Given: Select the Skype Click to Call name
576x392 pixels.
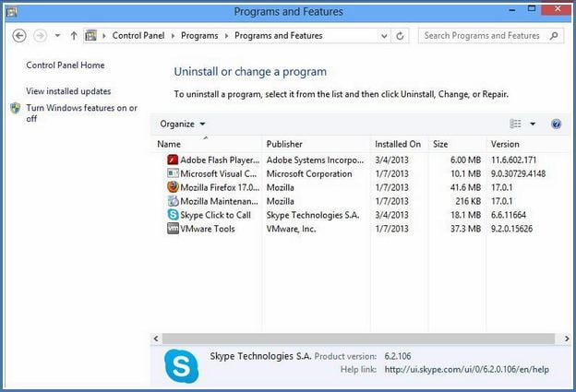Looking at the screenshot, I should pos(215,215).
